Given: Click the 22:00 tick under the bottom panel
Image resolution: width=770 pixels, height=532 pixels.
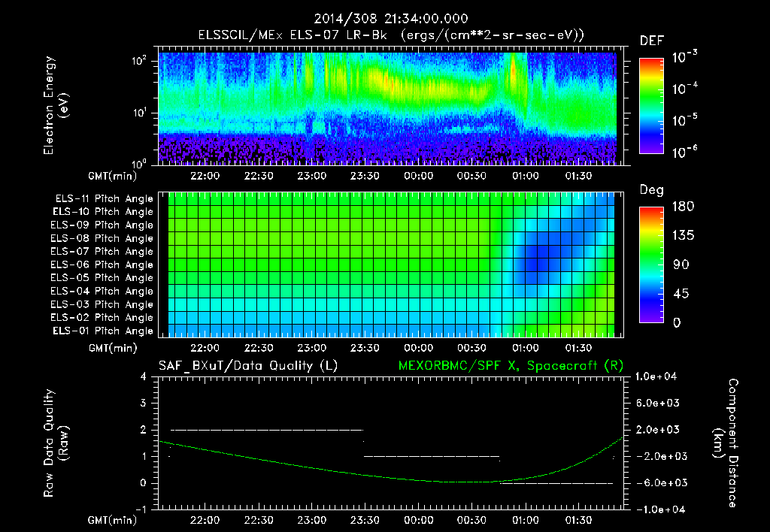Looking at the screenshot, I should (205, 520).
